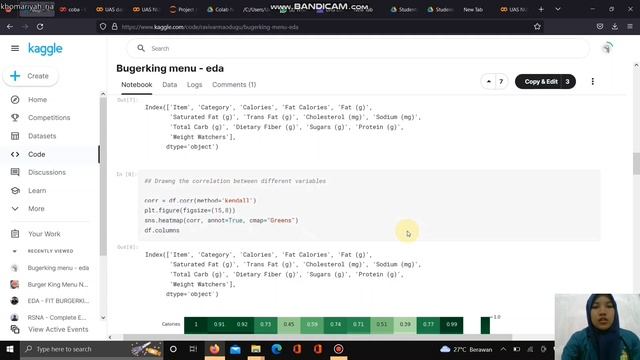Switch to the New Tab browser tab

coord(473,9)
